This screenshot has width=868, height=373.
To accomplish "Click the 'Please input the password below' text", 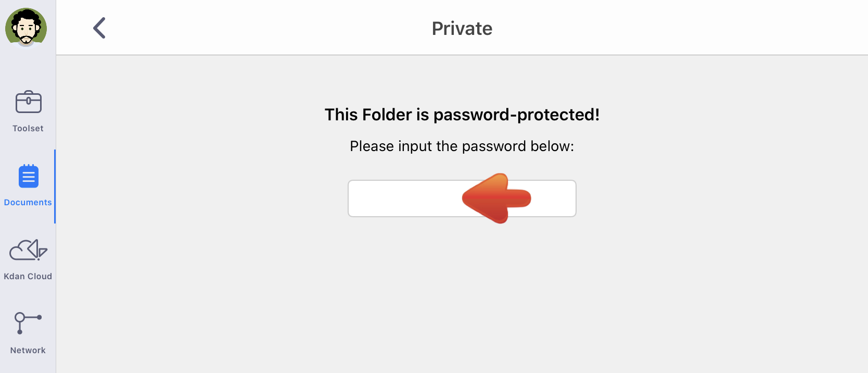I will click(462, 146).
